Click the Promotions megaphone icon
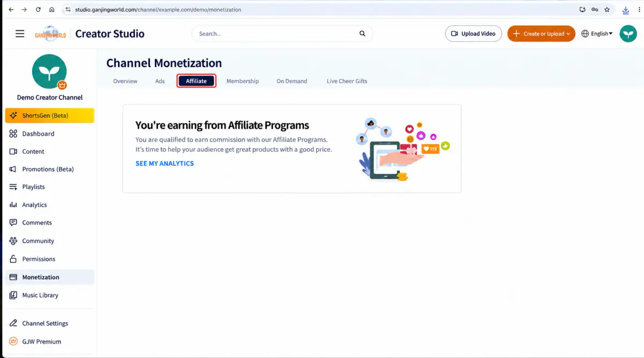This screenshot has height=358, width=644. pyautogui.click(x=13, y=169)
